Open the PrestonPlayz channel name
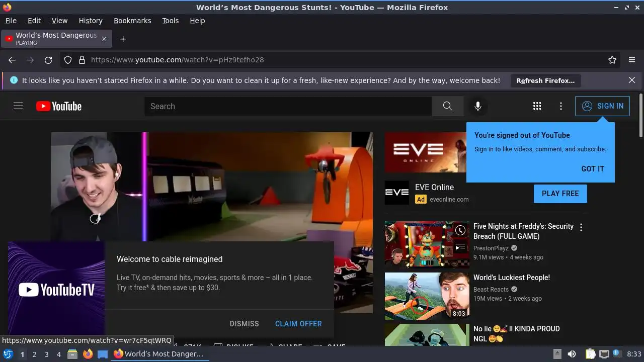Screen dimensions: 644x362 491,248
